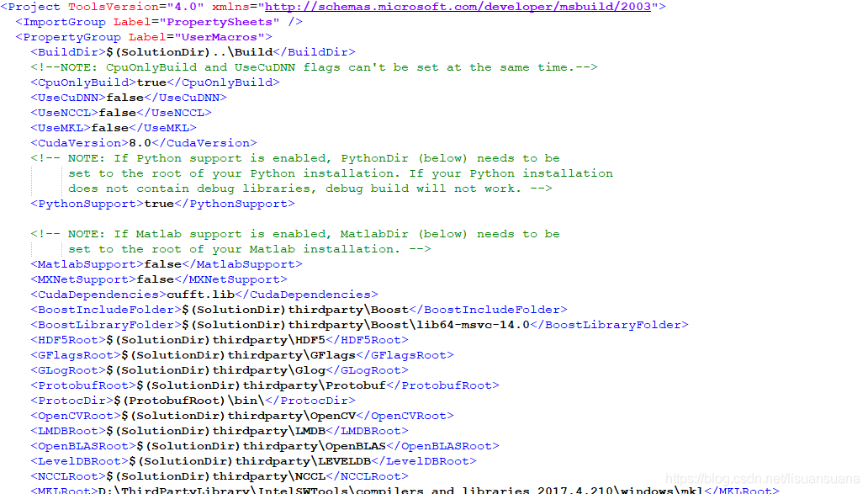This screenshot has width=868, height=494.
Task: Click the CpuOnlyBuild and UseCuDNN comment
Action: tap(315, 67)
